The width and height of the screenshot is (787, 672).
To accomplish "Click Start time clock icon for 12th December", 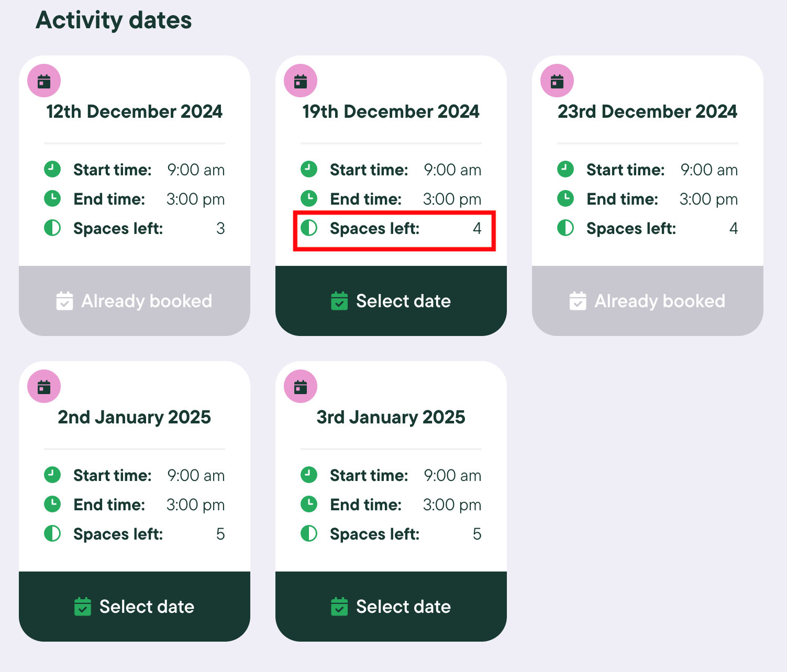I will tap(52, 170).
